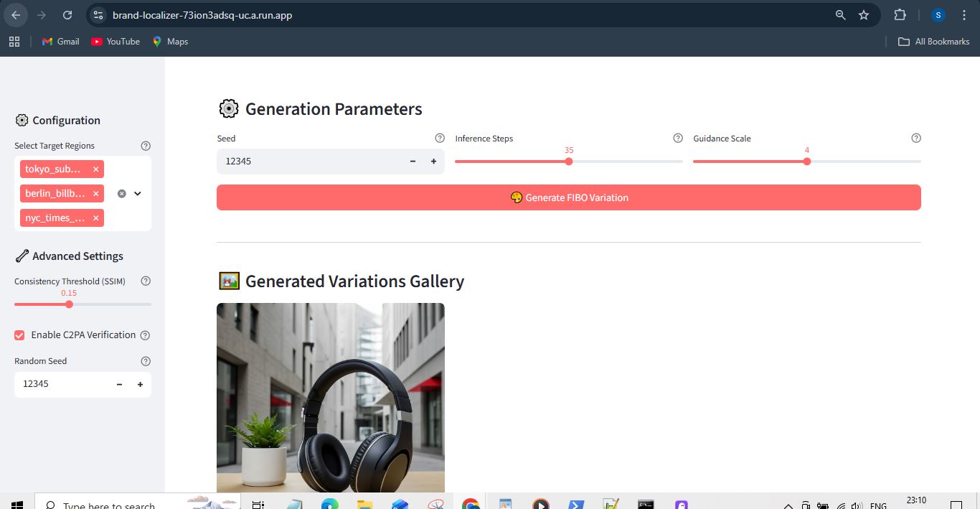Go back to the previous page

(x=16, y=14)
